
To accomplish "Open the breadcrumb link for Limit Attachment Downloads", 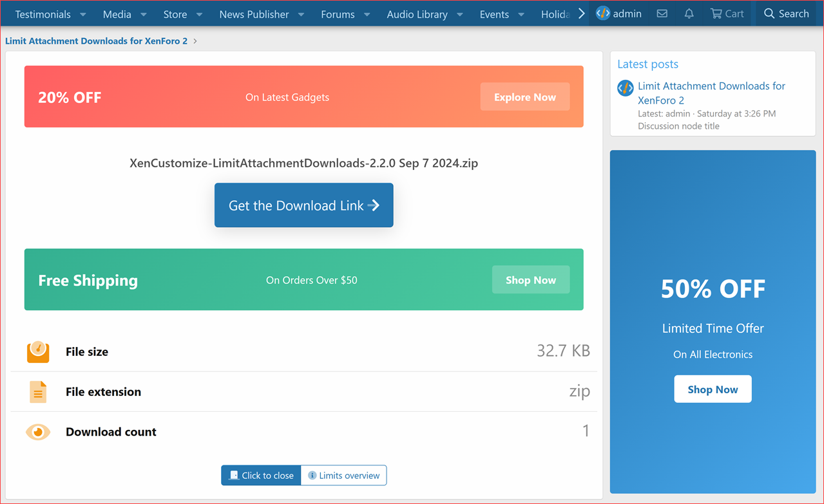I will click(97, 41).
